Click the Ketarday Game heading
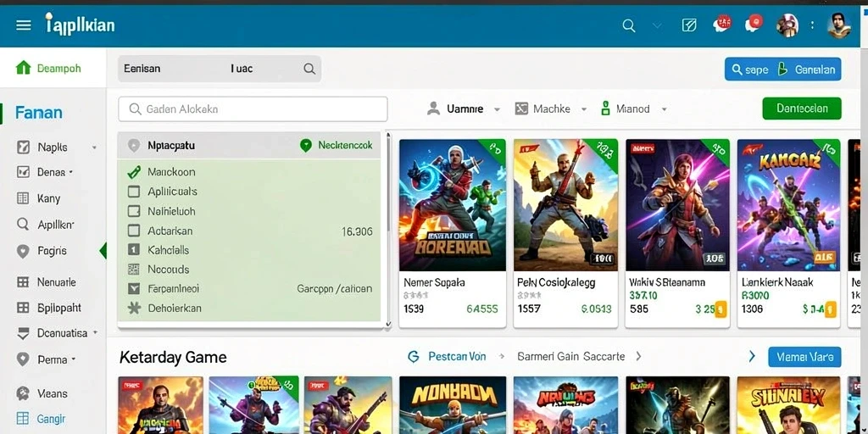The width and height of the screenshot is (868, 434). click(173, 358)
